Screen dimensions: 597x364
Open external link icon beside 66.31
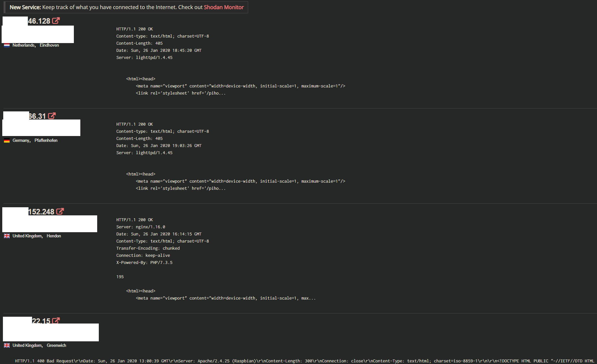(52, 116)
